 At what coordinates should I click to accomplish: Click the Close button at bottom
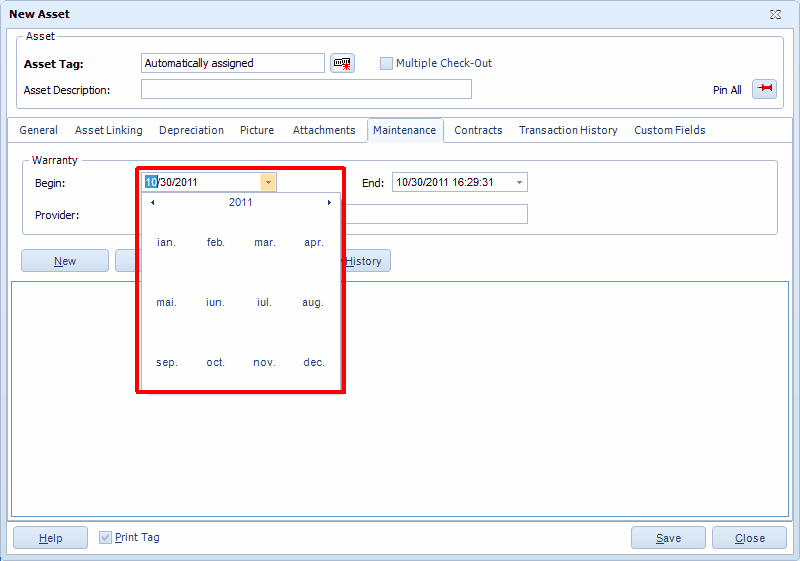coord(749,538)
